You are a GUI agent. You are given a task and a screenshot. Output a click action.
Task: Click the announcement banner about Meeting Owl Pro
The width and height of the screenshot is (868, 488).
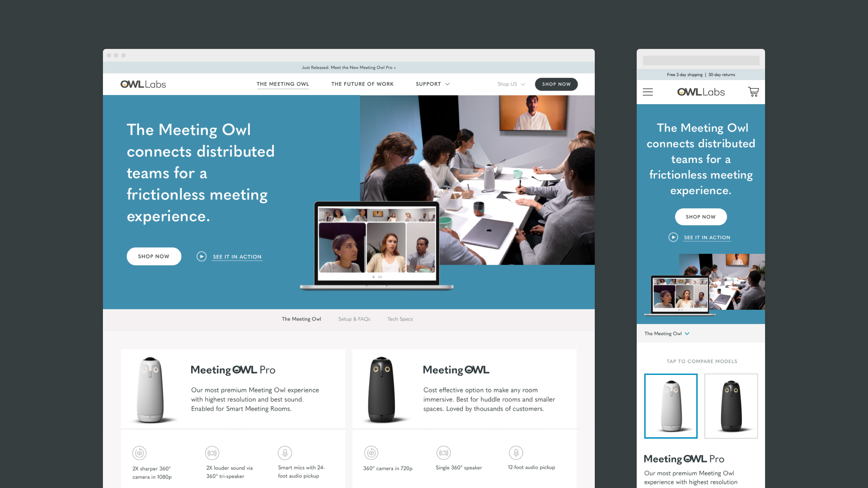coord(349,67)
